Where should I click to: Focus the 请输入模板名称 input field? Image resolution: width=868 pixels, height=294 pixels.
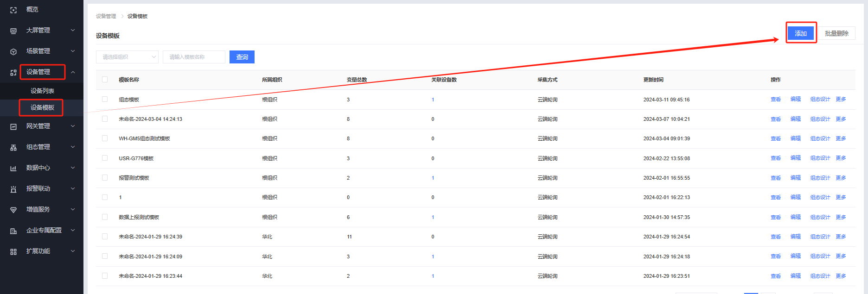point(194,57)
